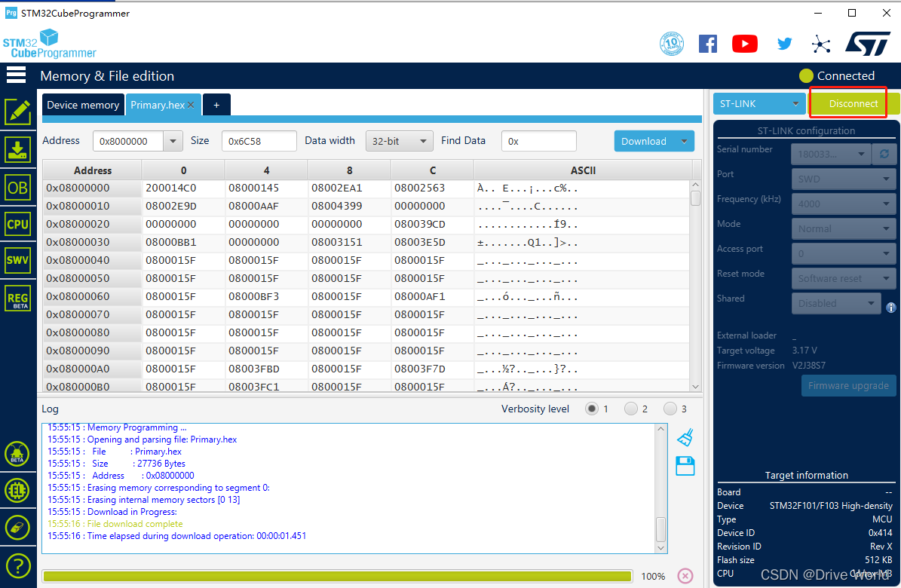Click the memory table scrollbar down arrow
This screenshot has width=901, height=588.
click(695, 387)
